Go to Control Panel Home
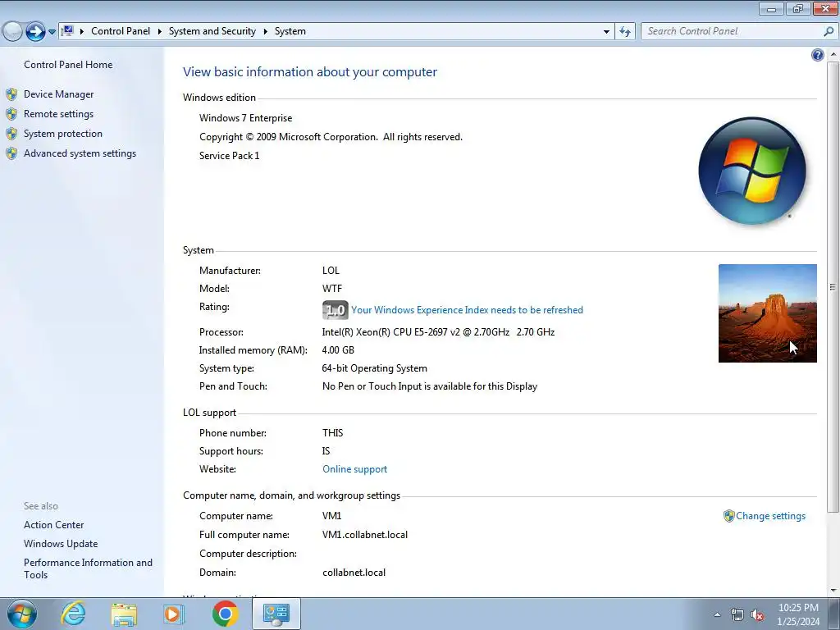The image size is (840, 630). pyautogui.click(x=68, y=64)
